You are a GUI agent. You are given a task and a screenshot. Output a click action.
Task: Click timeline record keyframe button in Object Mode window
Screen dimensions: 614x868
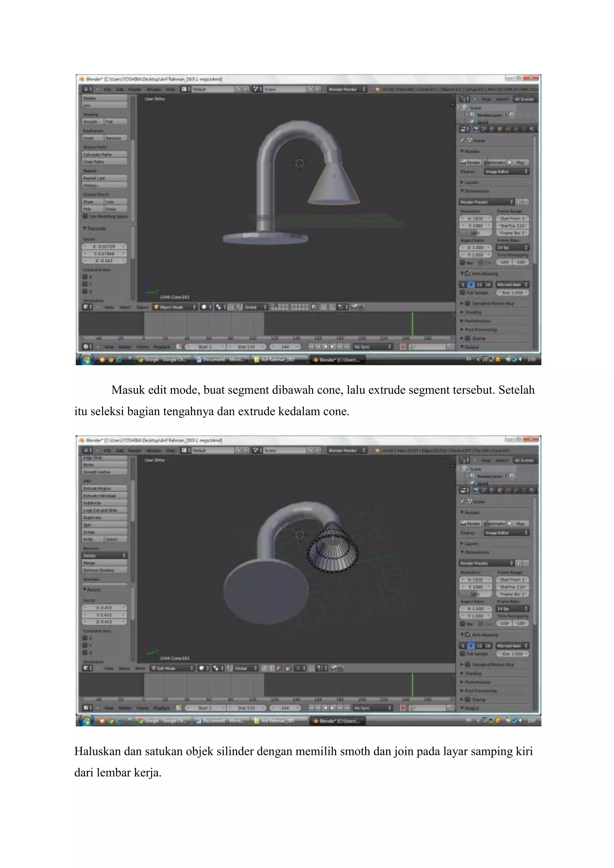[x=403, y=347]
